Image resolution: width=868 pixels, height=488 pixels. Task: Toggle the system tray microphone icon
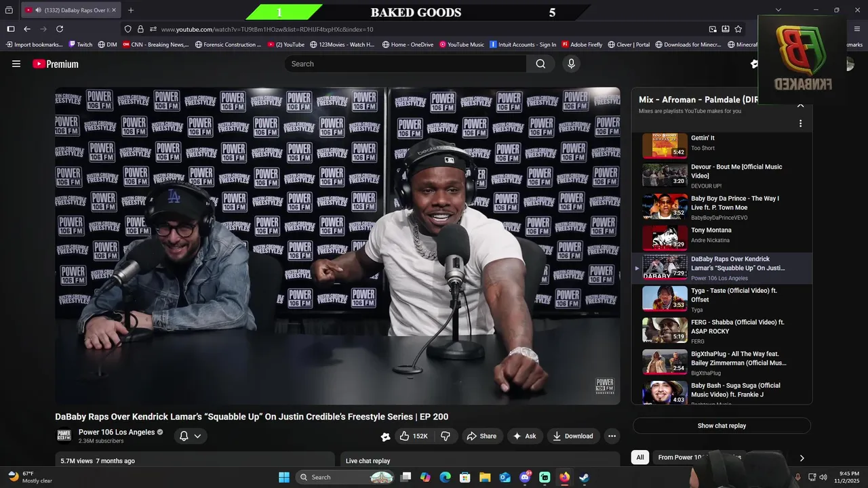[797, 477]
